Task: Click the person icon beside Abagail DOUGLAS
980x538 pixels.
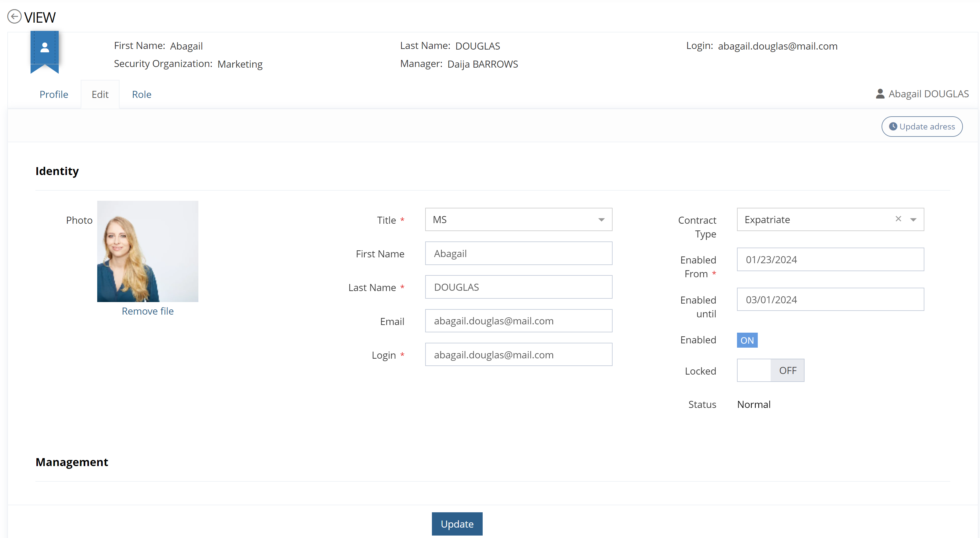Action: [880, 94]
